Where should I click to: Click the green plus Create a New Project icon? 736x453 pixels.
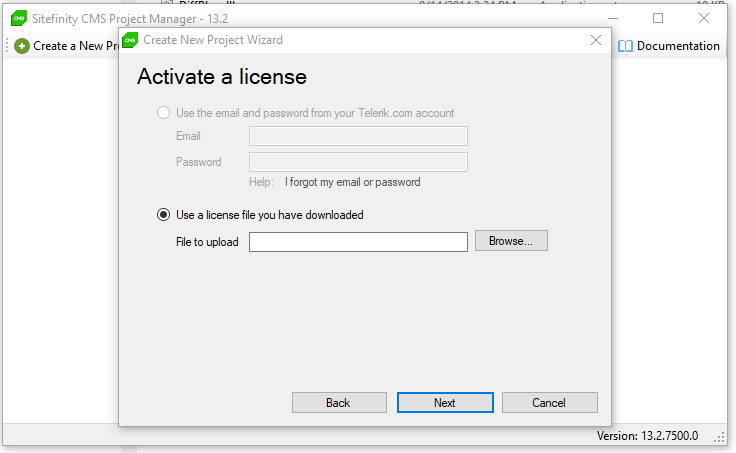(22, 46)
